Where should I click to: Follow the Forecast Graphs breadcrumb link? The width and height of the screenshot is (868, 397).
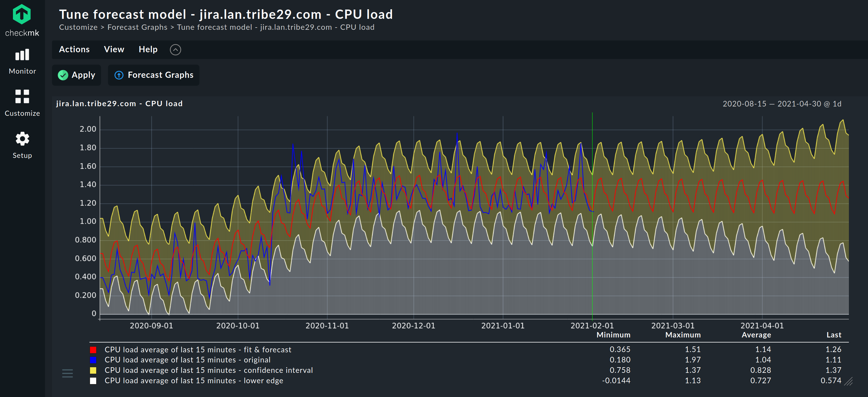[137, 27]
